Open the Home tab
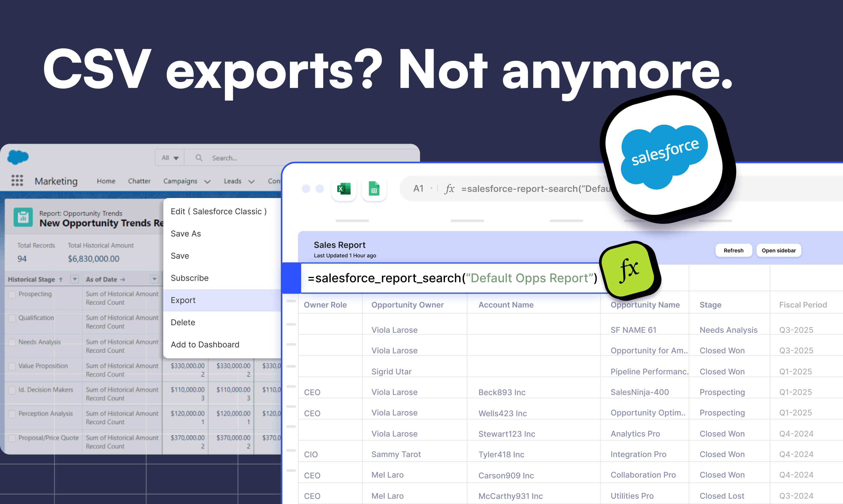The width and height of the screenshot is (843, 504). click(106, 181)
